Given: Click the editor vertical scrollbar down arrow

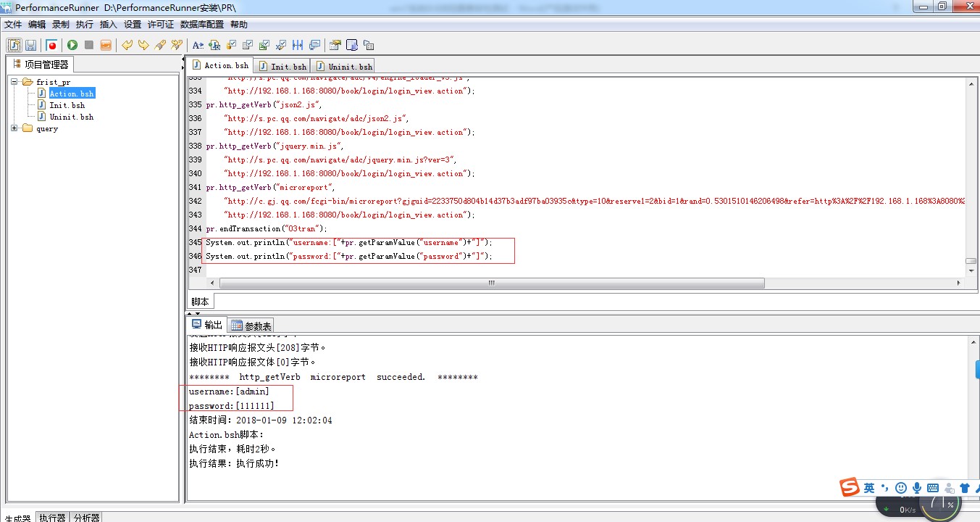Looking at the screenshot, I should [971, 271].
